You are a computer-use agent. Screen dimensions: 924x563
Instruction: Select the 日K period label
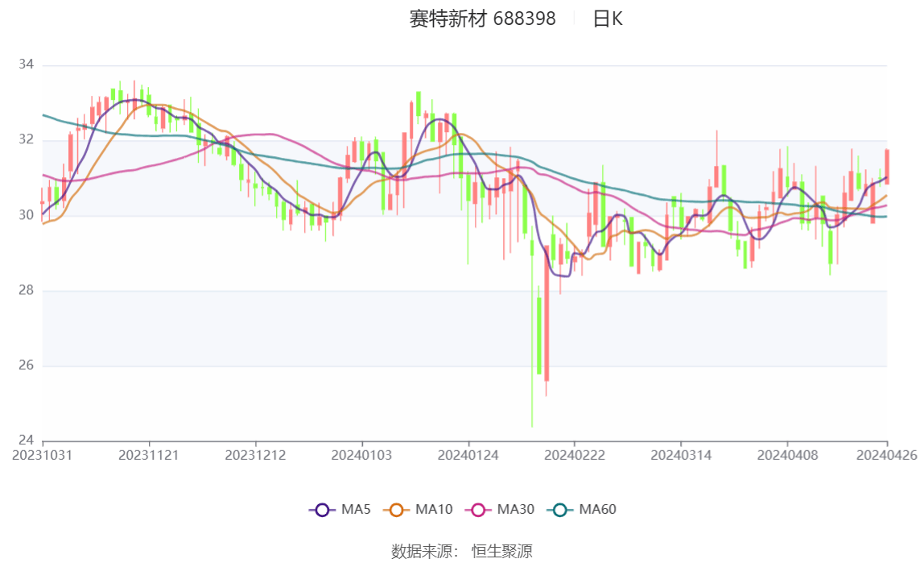[608, 19]
